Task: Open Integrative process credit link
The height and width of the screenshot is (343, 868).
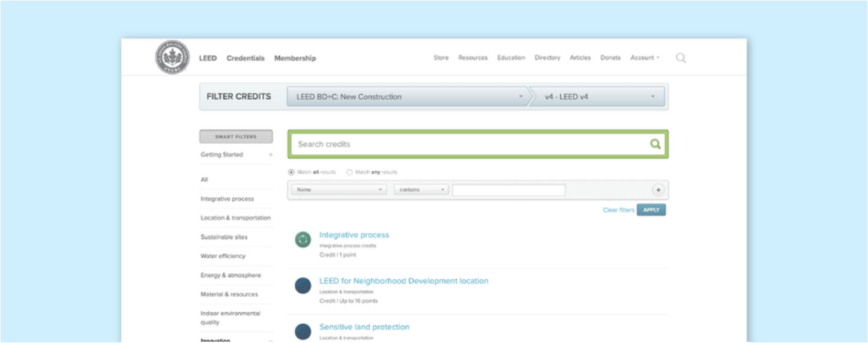Action: [354, 235]
